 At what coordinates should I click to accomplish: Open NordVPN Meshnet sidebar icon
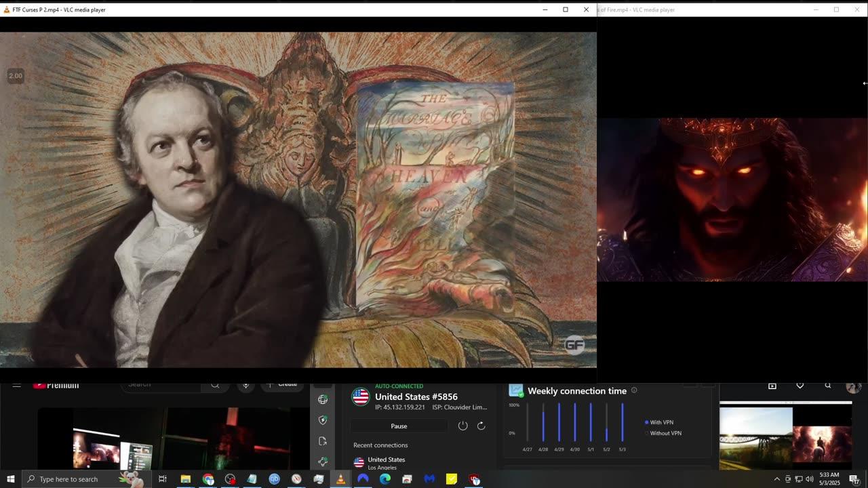[x=323, y=462]
